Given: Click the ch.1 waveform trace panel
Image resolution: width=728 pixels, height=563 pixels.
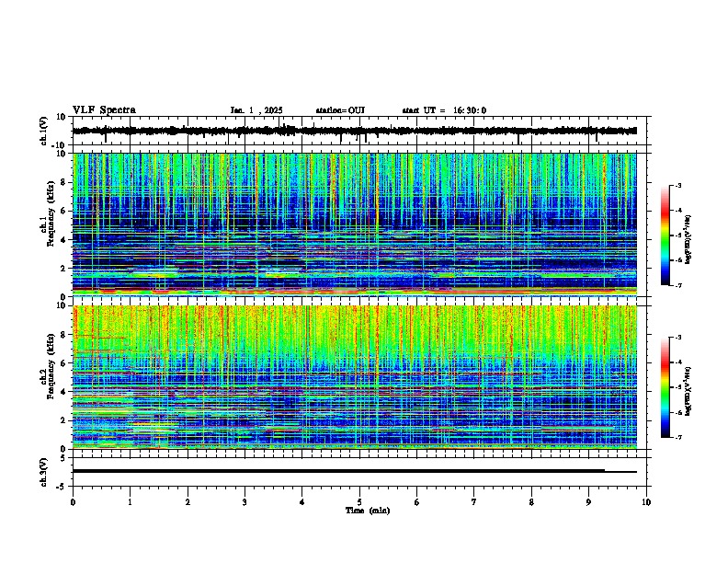Looking at the screenshot, I should [359, 131].
